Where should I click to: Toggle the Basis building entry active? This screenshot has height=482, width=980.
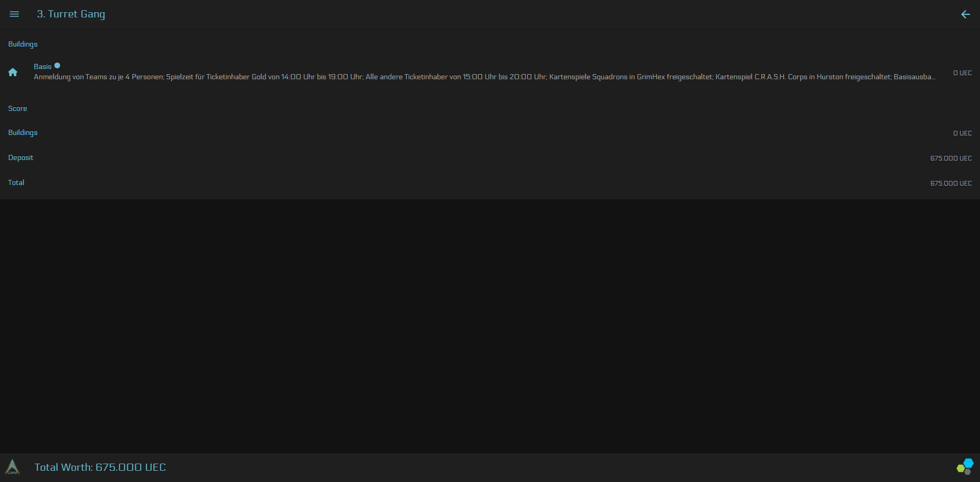click(x=43, y=66)
